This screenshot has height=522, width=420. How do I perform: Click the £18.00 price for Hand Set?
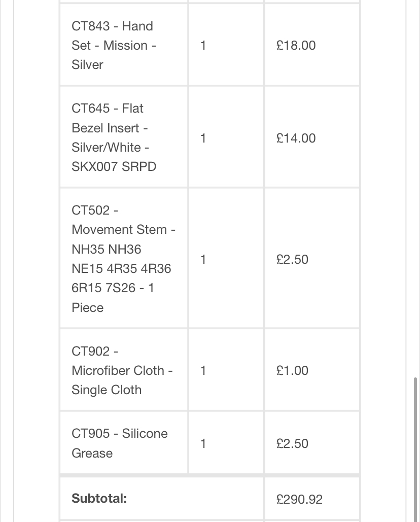click(296, 45)
